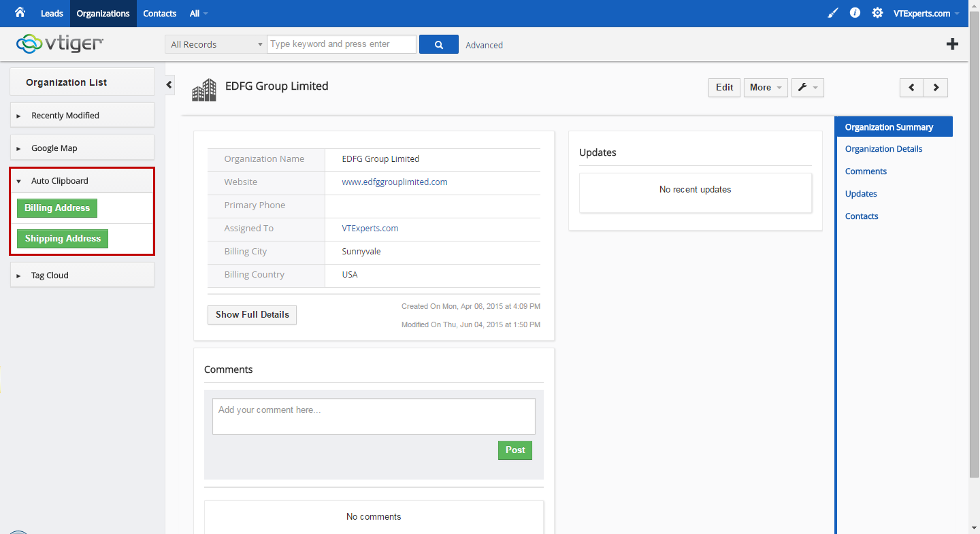Click Show Full Details button
The width and height of the screenshot is (980, 534).
click(252, 314)
